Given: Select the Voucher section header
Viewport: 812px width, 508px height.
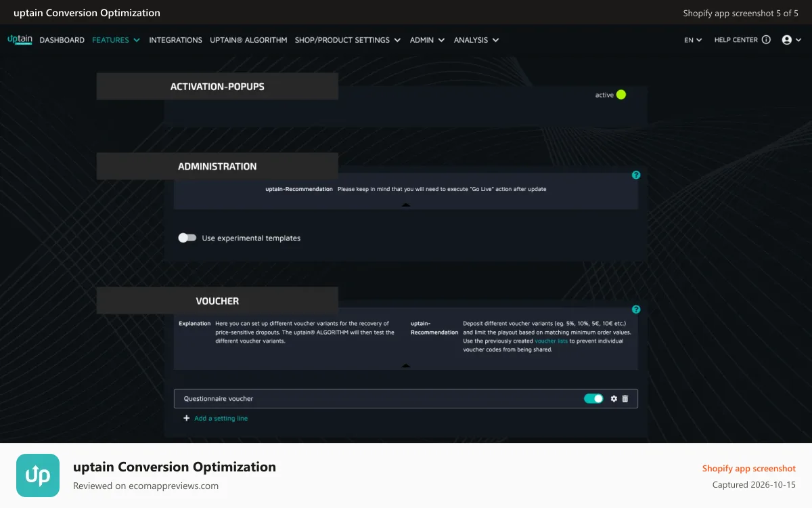Looking at the screenshot, I should pos(217,301).
